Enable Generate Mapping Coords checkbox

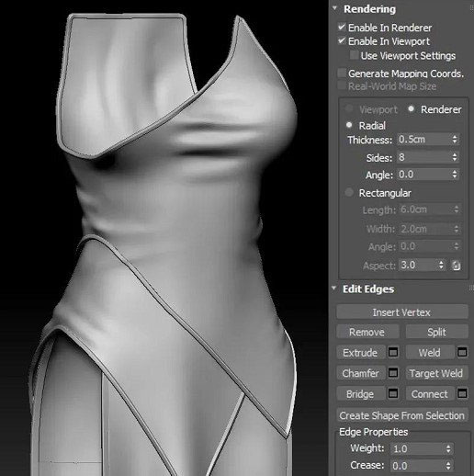[342, 73]
